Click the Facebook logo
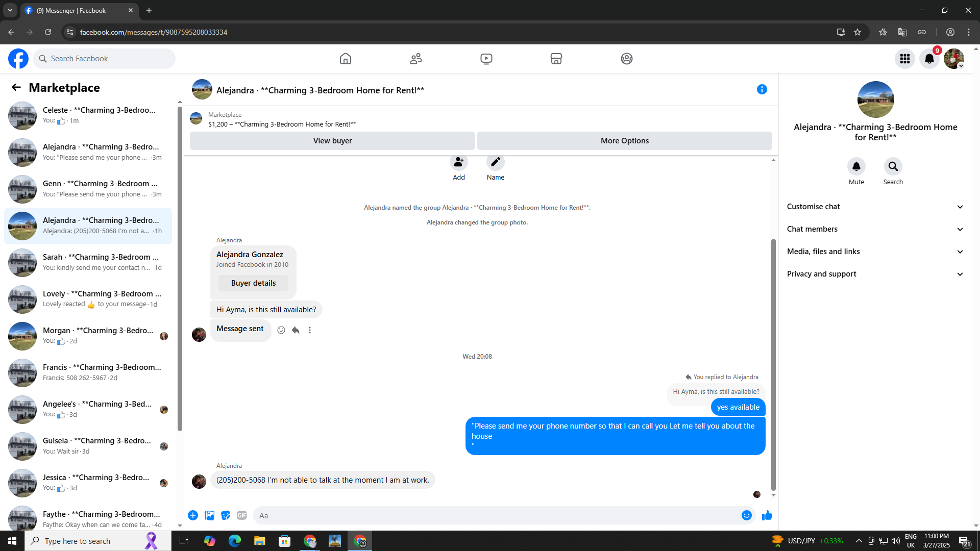980x551 pixels. 18,59
